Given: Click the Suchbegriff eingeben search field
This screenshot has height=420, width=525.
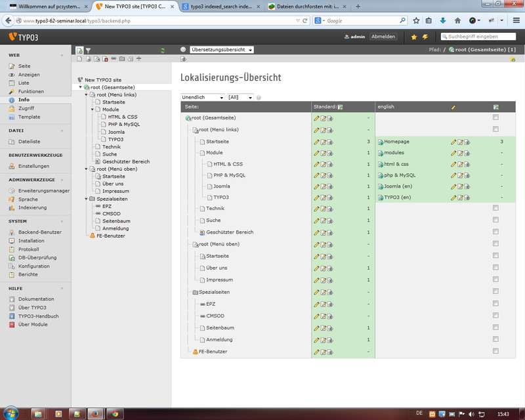Looking at the screenshot, I should click(481, 37).
